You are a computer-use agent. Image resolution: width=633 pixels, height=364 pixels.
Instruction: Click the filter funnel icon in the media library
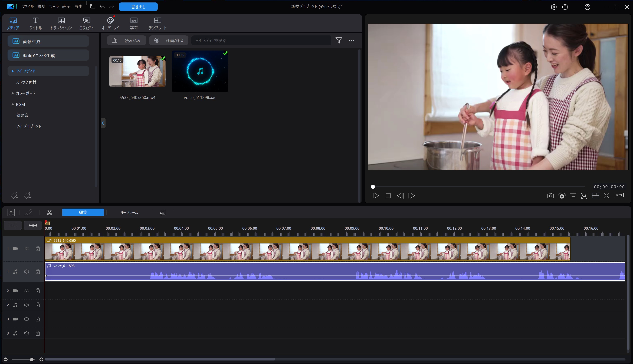click(x=339, y=40)
